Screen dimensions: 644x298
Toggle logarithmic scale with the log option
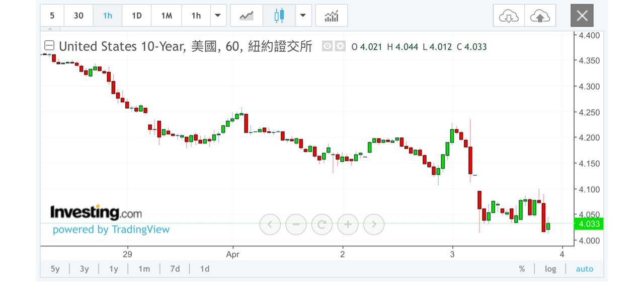550,269
